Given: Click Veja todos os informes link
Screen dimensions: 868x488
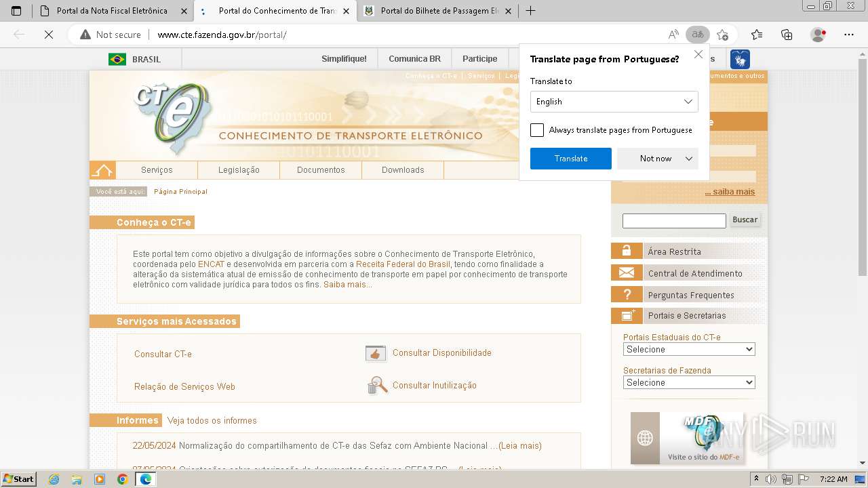Looking at the screenshot, I should pyautogui.click(x=212, y=420).
